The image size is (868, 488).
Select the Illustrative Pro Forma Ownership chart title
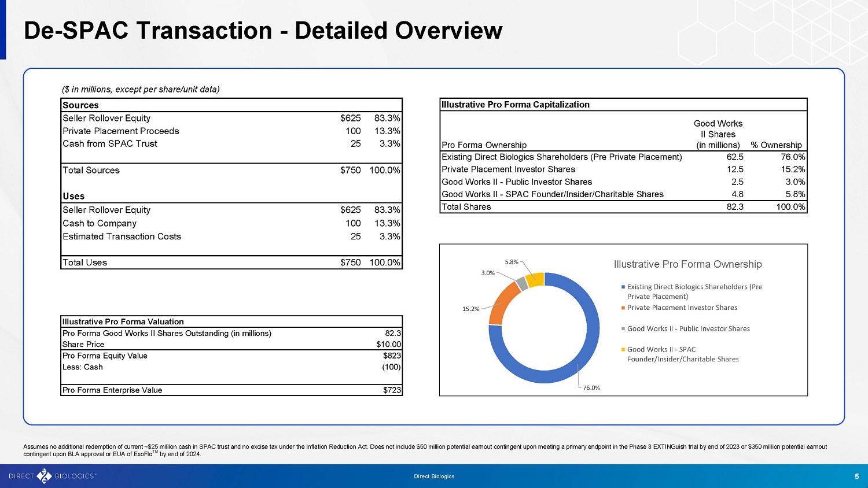(x=687, y=264)
